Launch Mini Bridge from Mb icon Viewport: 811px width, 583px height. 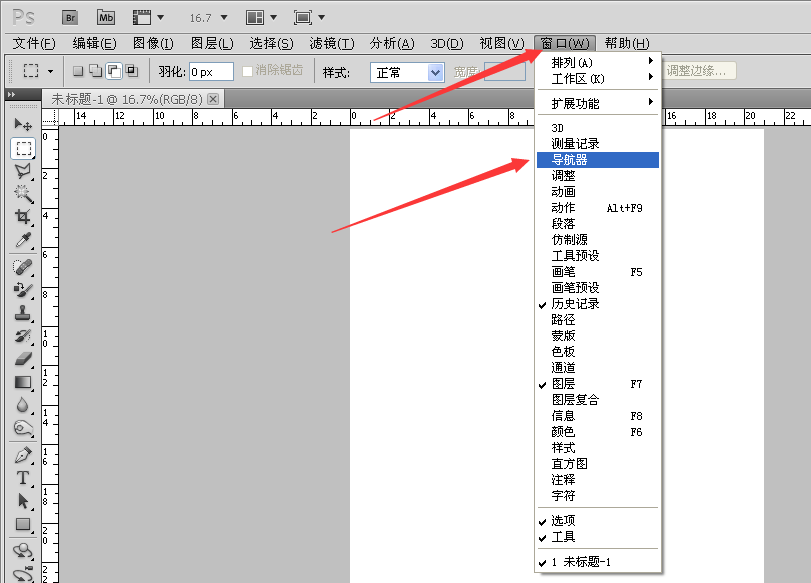click(106, 18)
